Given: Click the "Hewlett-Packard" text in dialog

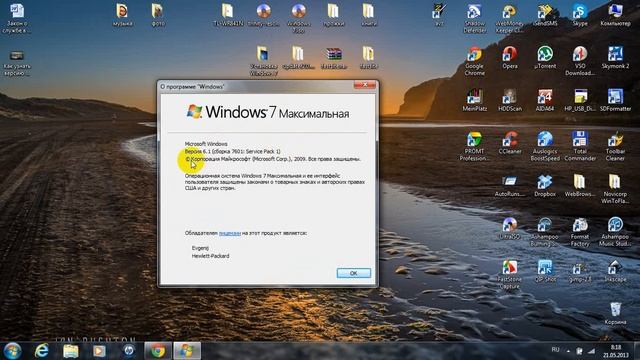Looking at the screenshot, I should point(210,256).
